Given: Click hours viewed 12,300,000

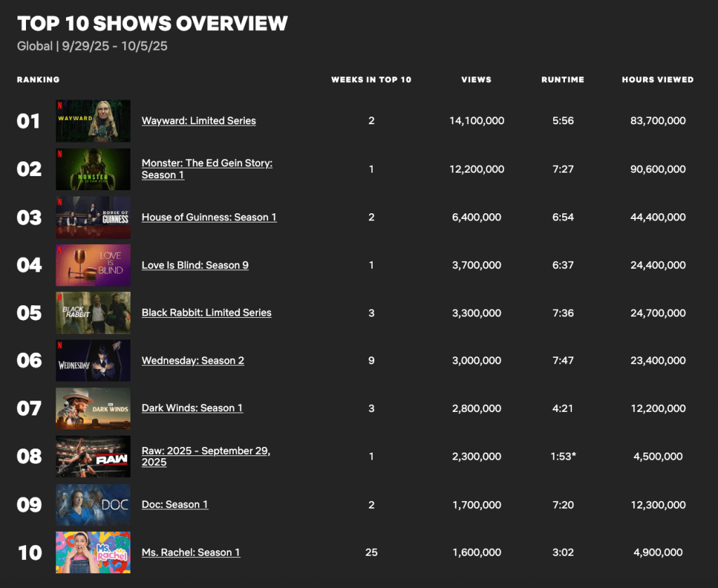Looking at the screenshot, I should pos(658,505).
